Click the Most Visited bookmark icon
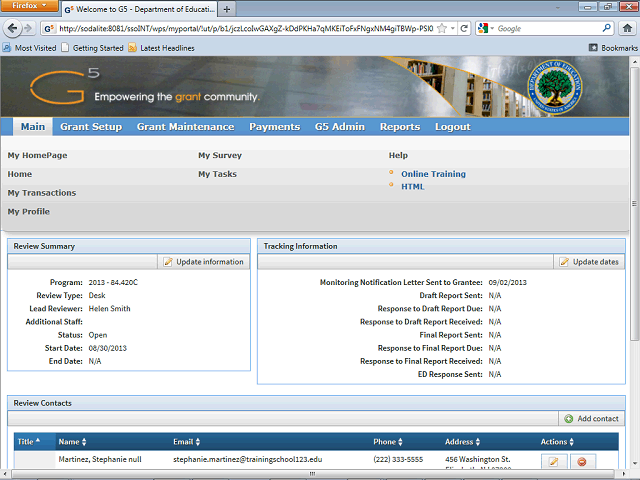 coord(7,48)
